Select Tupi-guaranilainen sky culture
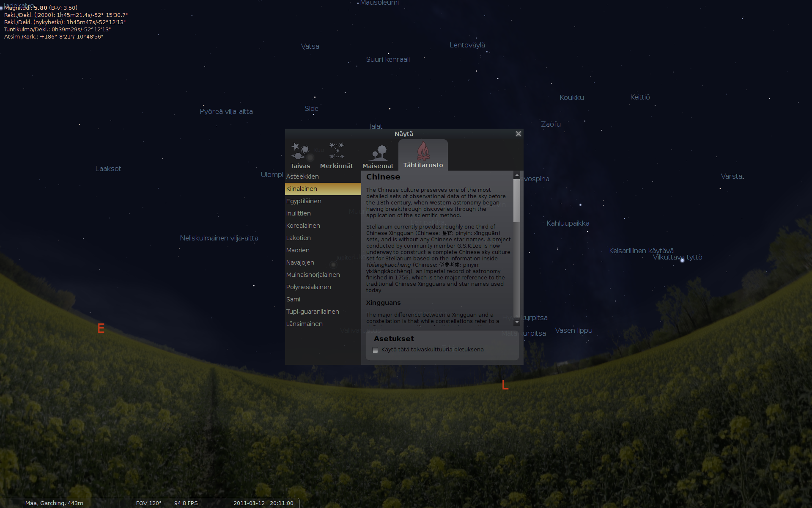The height and width of the screenshot is (508, 812). [x=323, y=312]
